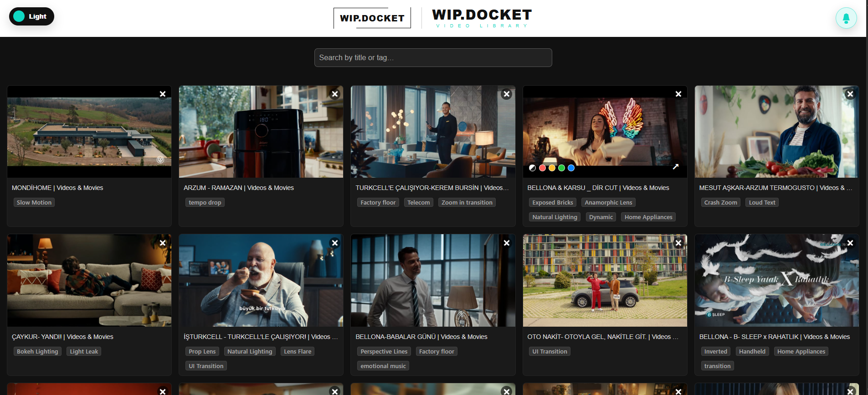Open the İŞTURKCELL bearded man thumbnail
Viewport: 868px width, 395px height.
pyautogui.click(x=261, y=281)
